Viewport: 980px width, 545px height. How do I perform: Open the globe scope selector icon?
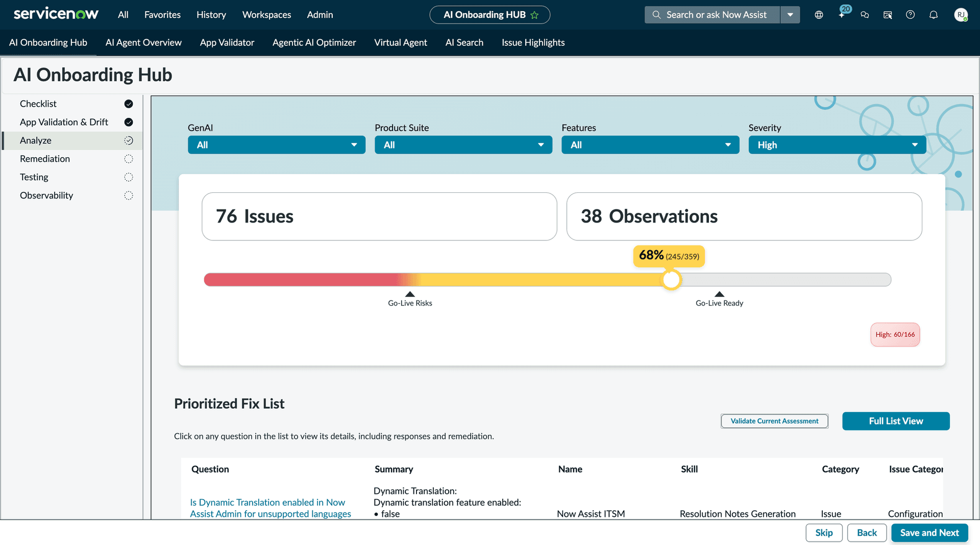[819, 15]
